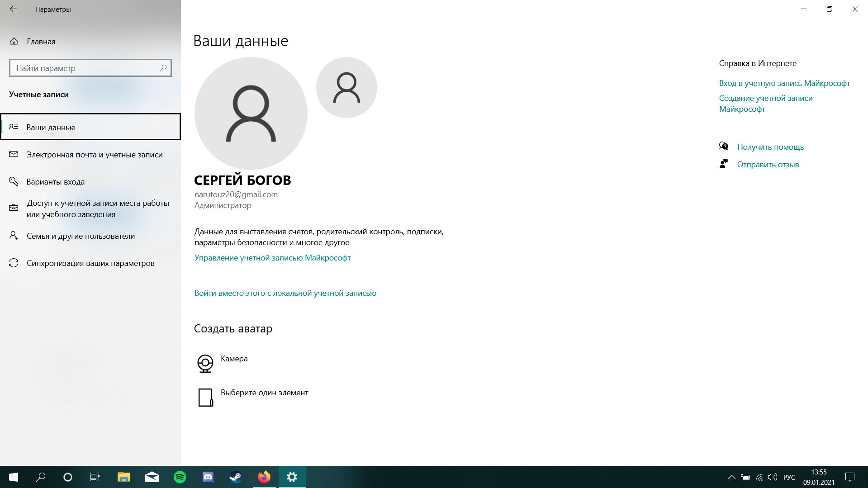Screen dimensions: 868x488
Task: Click the narutouz20@gmail.com email text
Action: coord(236,194)
